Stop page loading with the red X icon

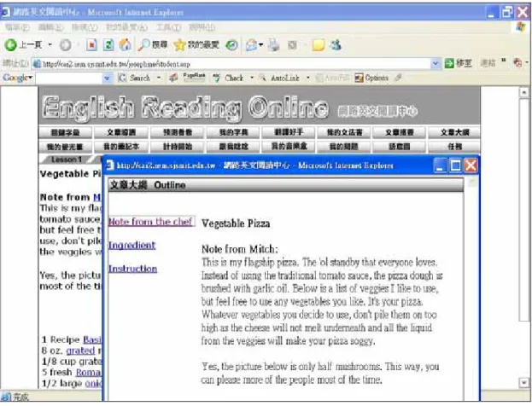click(91, 44)
